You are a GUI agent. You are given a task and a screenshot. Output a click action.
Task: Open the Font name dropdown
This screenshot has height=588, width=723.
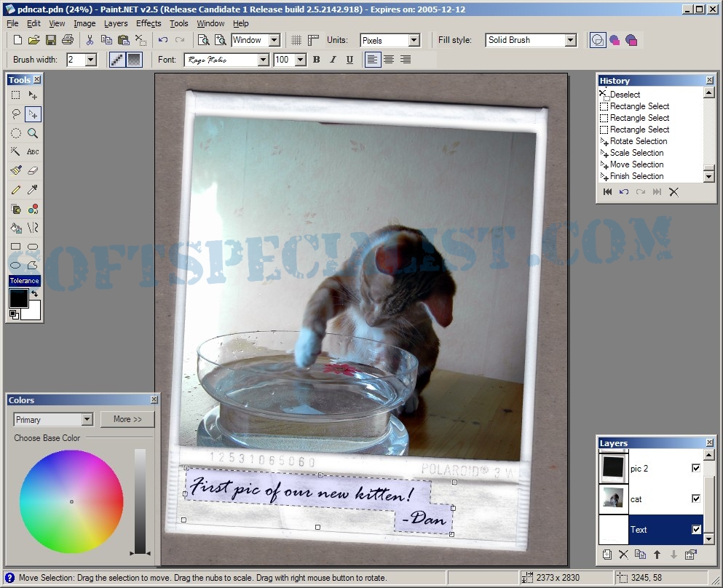pos(264,60)
